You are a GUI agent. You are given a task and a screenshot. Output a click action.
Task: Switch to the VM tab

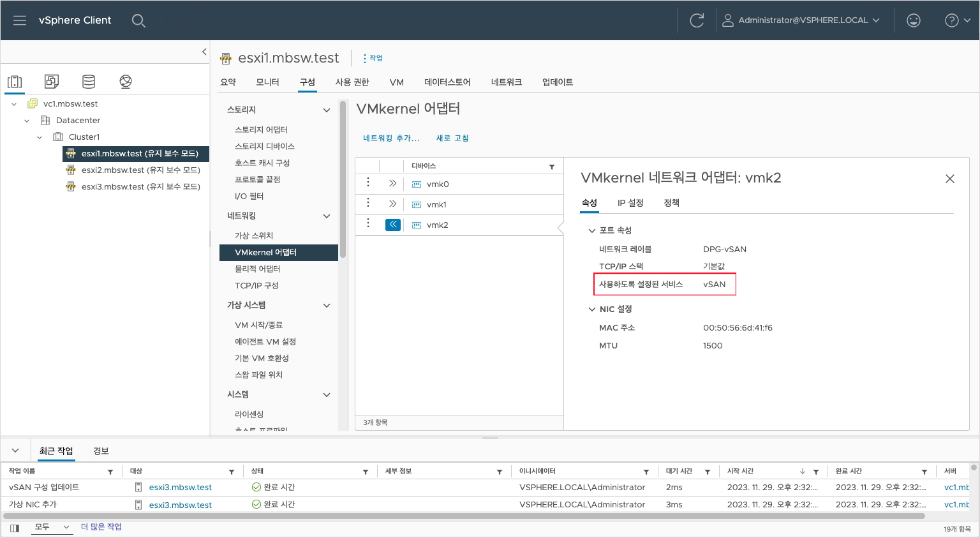(397, 82)
